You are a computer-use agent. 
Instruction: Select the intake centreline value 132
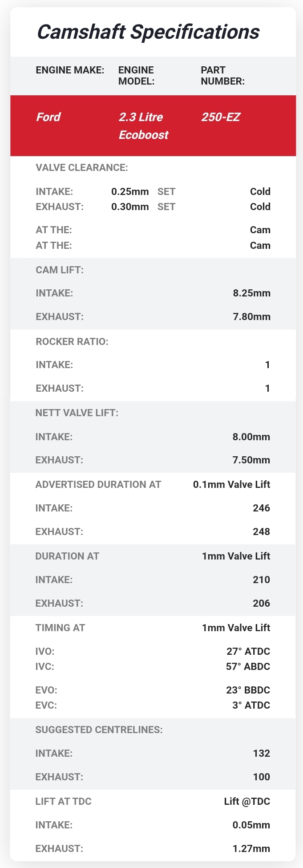click(x=261, y=753)
